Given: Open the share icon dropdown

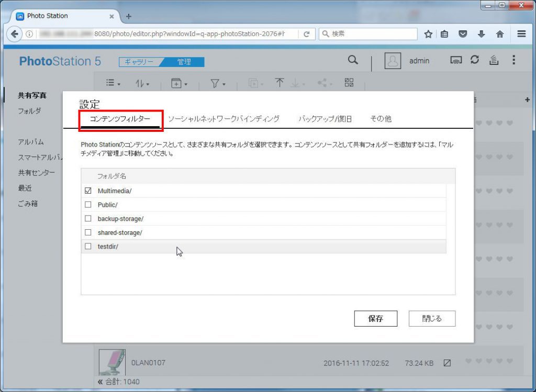Looking at the screenshot, I should point(325,83).
